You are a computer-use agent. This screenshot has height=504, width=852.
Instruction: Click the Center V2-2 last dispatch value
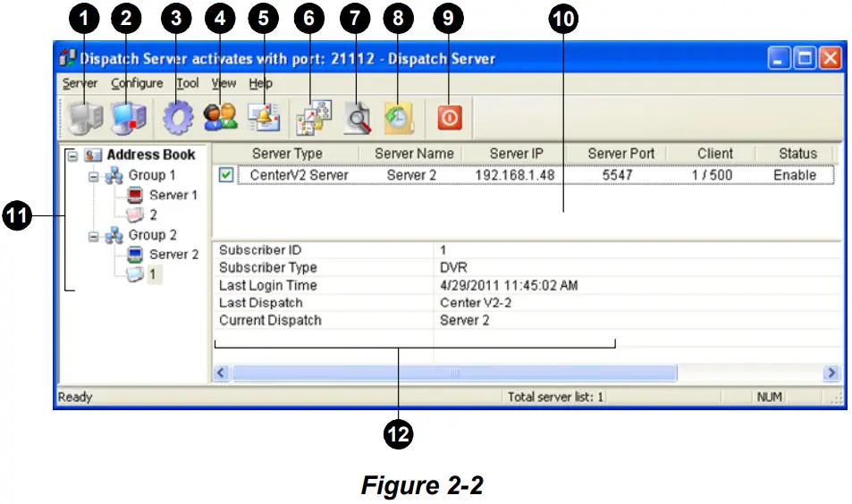click(476, 303)
